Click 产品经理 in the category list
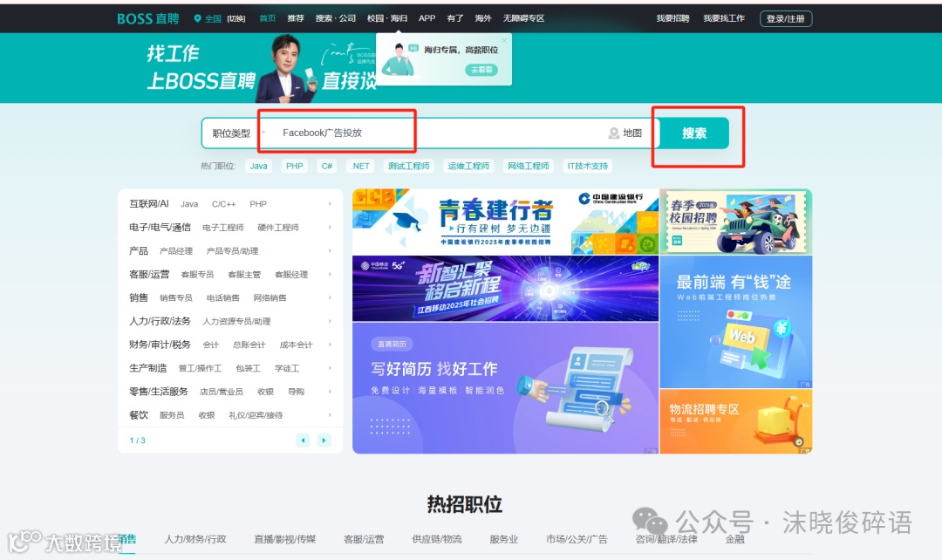 coord(176,251)
